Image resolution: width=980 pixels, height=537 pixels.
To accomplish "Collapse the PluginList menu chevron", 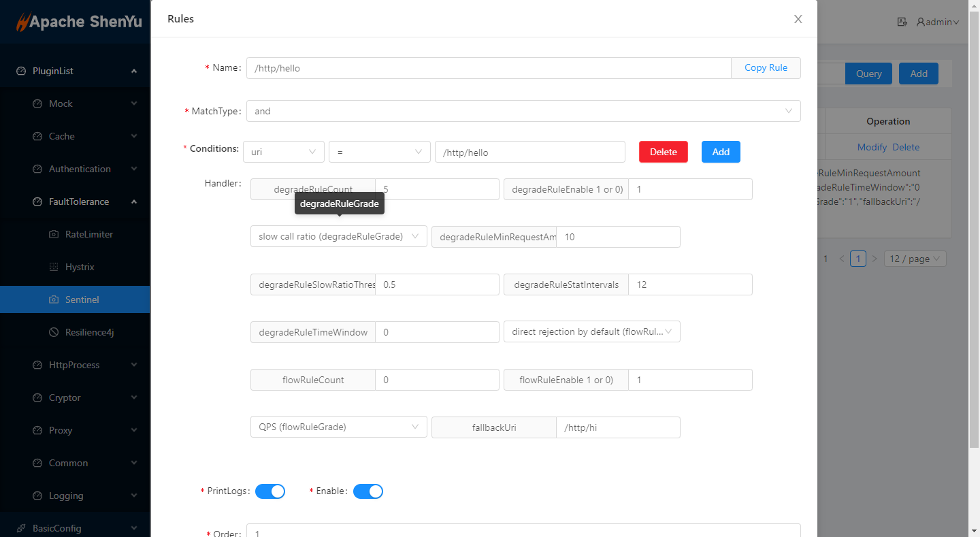I will tap(134, 71).
